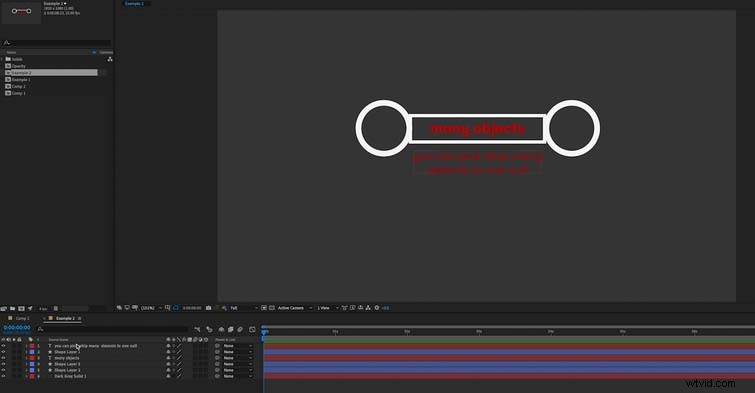Click parent pick whip of layer 1
This screenshot has height=393, width=755.
(217, 346)
